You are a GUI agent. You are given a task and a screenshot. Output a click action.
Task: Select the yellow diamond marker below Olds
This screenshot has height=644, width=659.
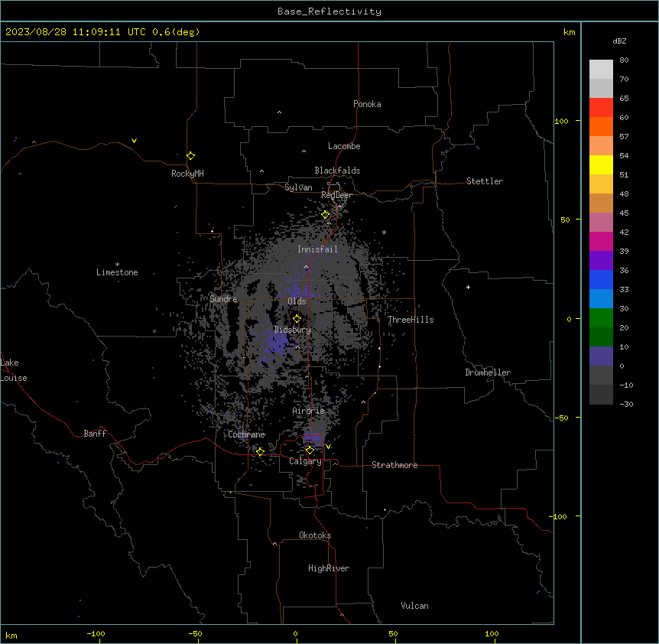[297, 319]
